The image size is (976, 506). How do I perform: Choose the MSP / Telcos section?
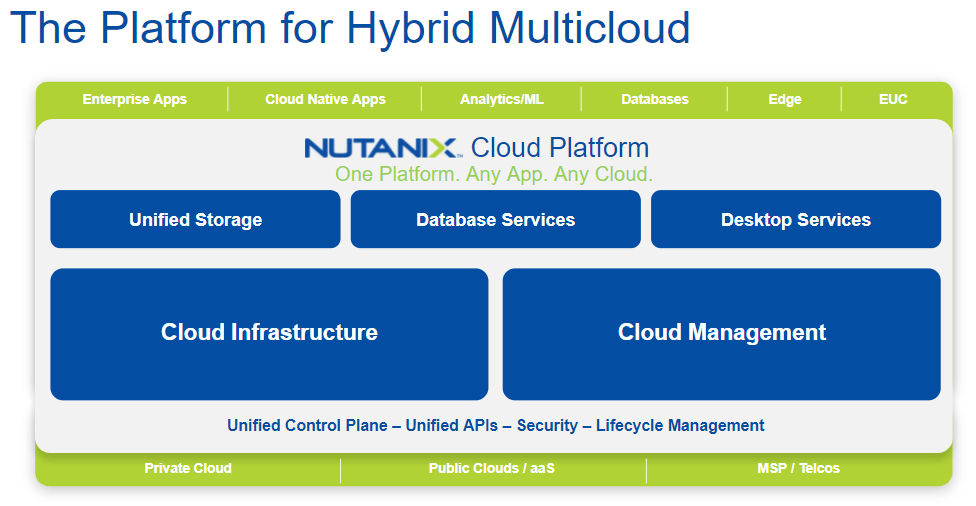tap(798, 468)
